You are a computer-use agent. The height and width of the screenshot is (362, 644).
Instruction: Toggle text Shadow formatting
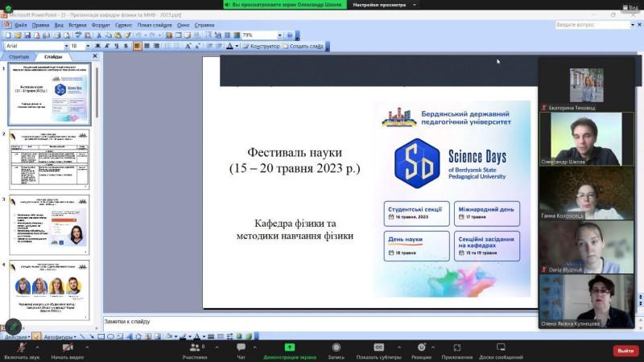(126, 46)
